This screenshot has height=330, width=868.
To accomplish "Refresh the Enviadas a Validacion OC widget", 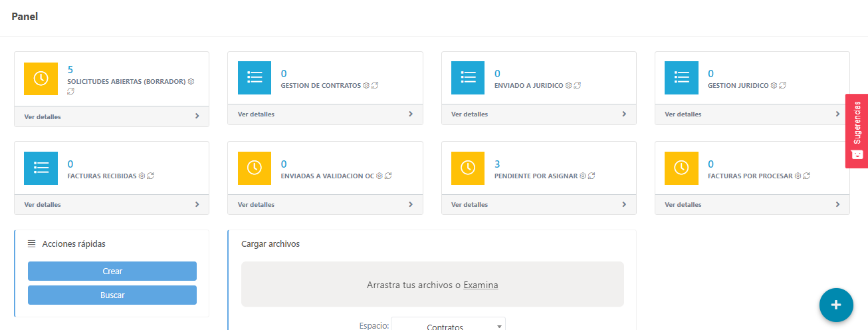I will pyautogui.click(x=388, y=176).
